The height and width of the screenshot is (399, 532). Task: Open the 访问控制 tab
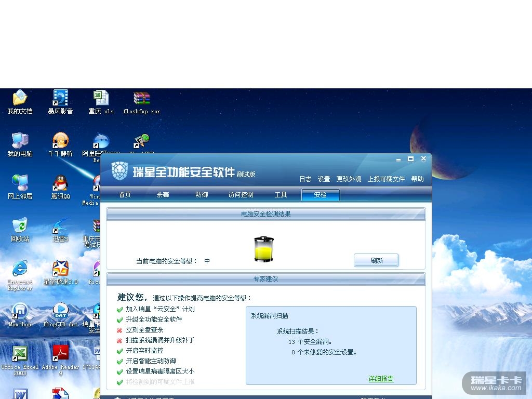[x=241, y=194]
